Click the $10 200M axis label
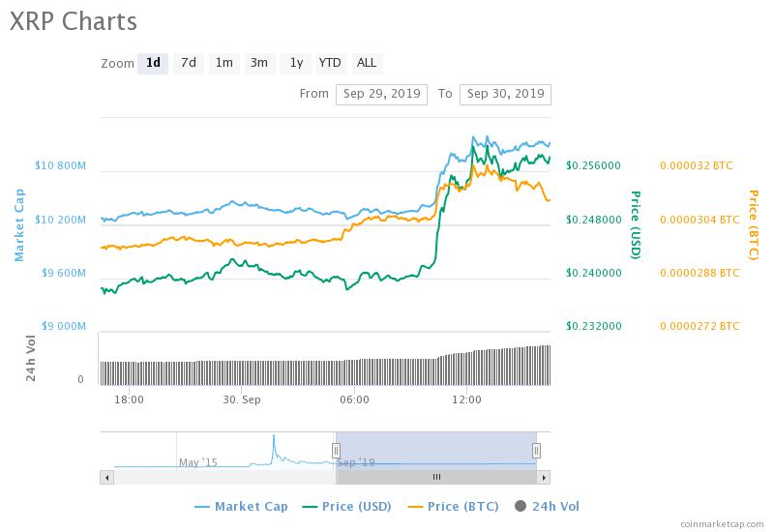 pos(60,220)
